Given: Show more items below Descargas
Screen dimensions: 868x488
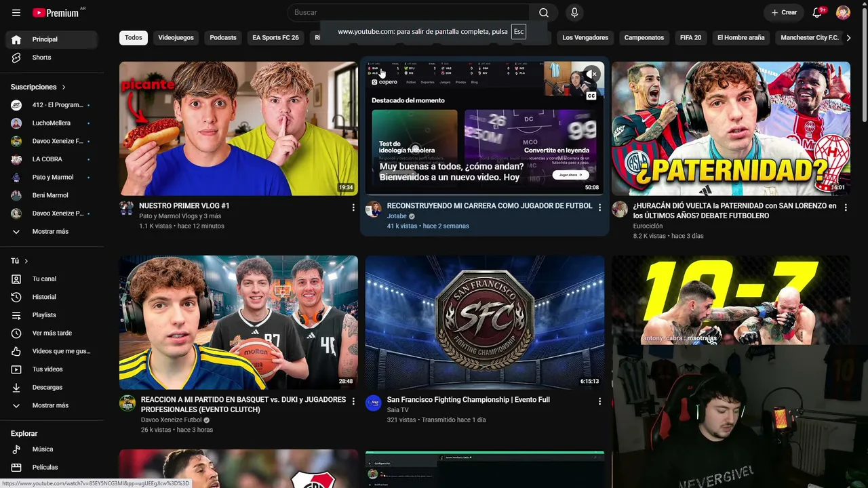Looking at the screenshot, I should coord(52,406).
